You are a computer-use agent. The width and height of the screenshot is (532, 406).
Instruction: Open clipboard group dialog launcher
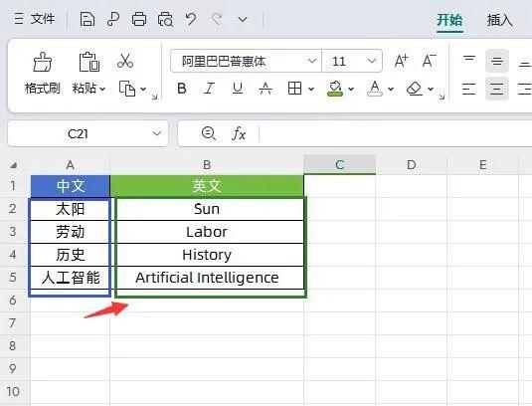(x=155, y=97)
